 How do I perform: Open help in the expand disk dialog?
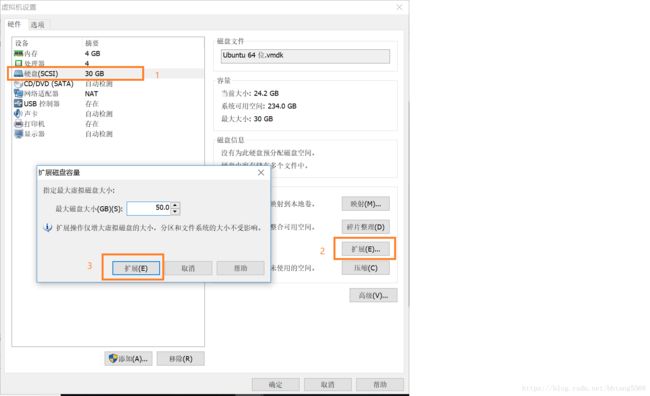pos(240,268)
